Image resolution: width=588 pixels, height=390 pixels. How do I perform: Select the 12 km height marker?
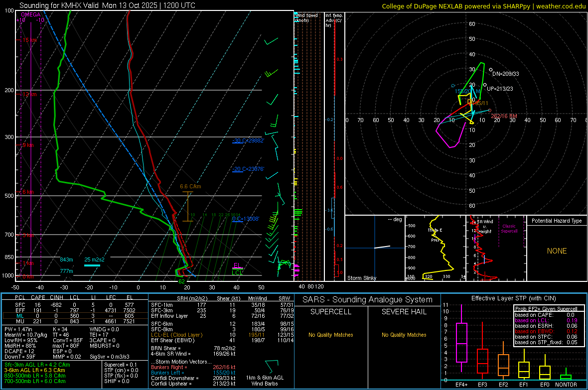[30, 94]
